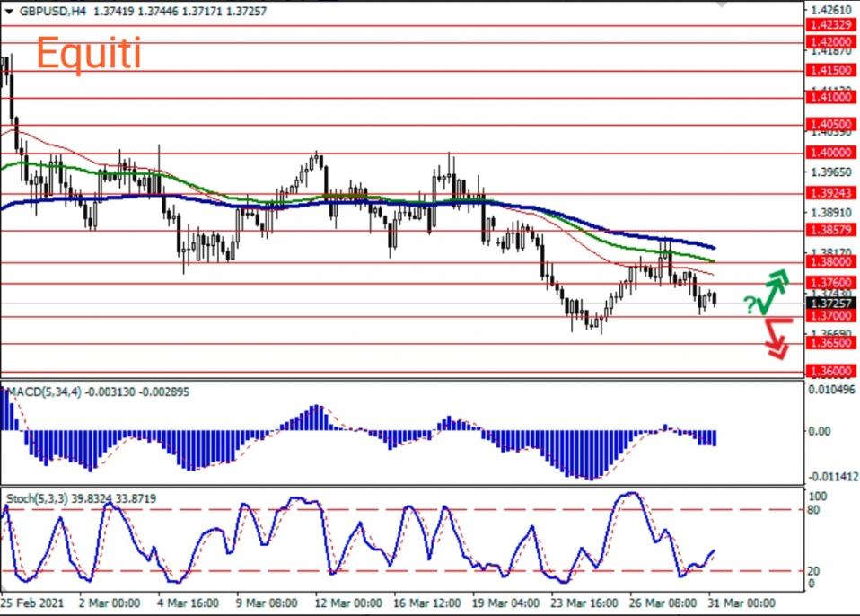This screenshot has height=616, width=860.
Task: Click the Stochastic 20 level label
Action: 814,572
